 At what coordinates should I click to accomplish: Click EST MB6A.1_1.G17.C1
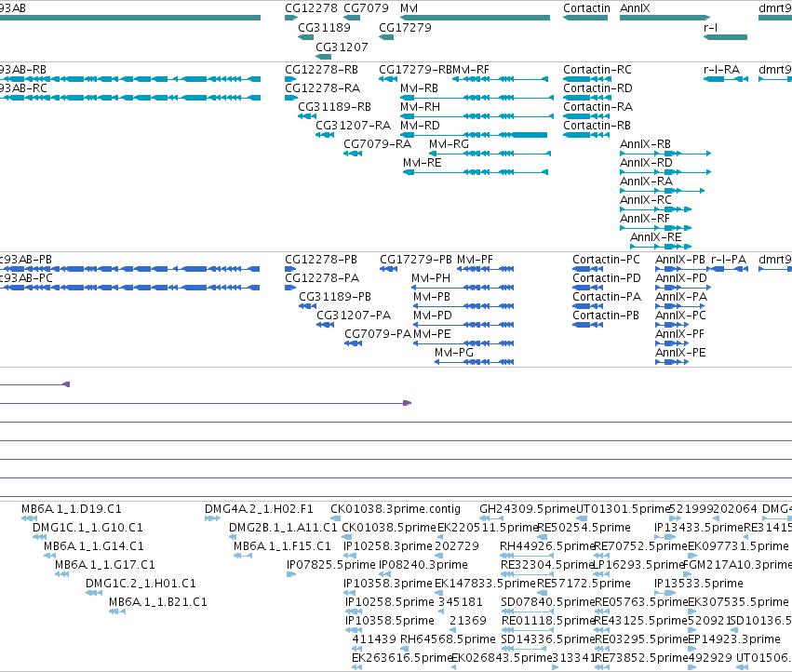point(104,565)
